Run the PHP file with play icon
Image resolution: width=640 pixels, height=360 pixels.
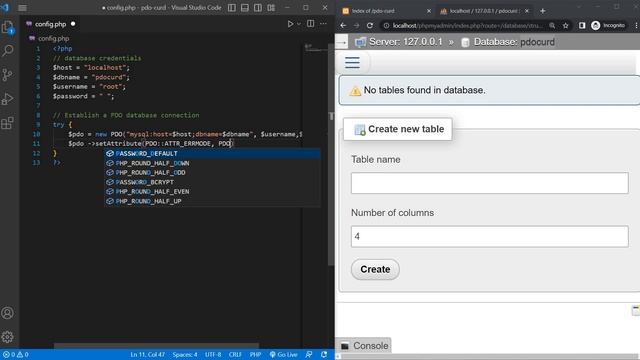pos(290,24)
